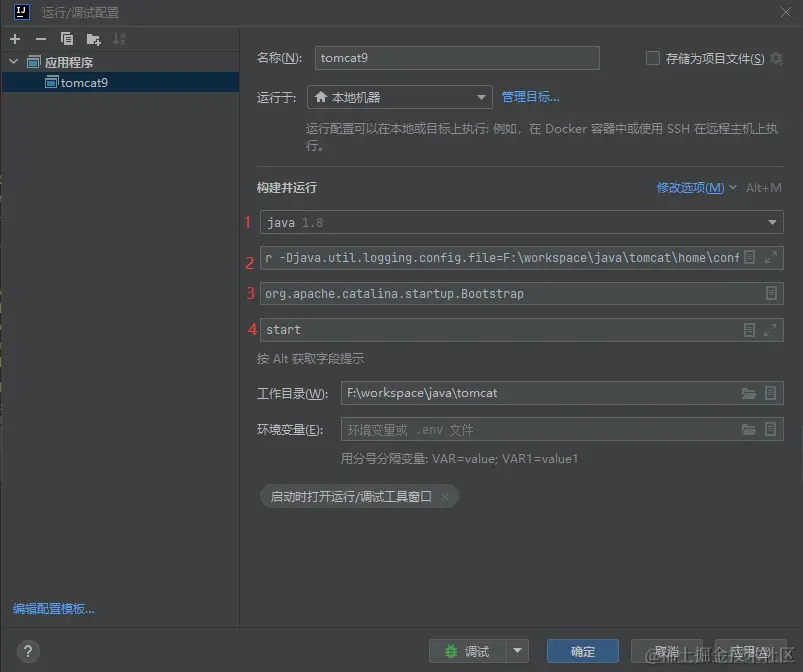Expand the VM options field
The height and width of the screenshot is (672, 803).
[x=771, y=257]
